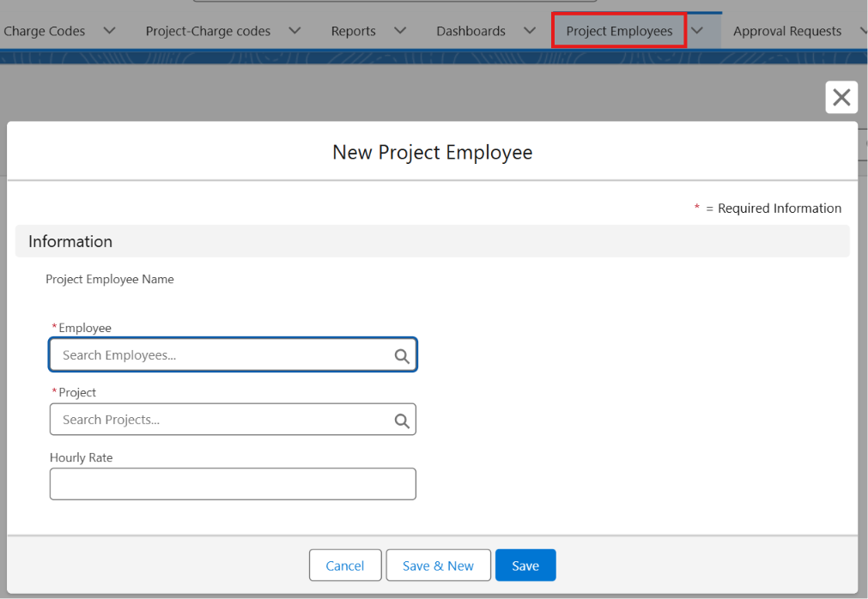Click the search icon in Employee field
Image resolution: width=868 pixels, height=599 pixels.
click(402, 356)
